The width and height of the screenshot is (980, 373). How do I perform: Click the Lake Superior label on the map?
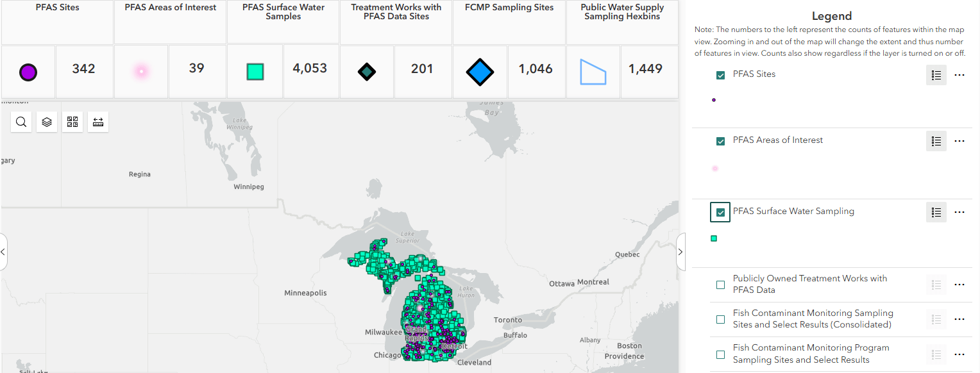click(407, 237)
